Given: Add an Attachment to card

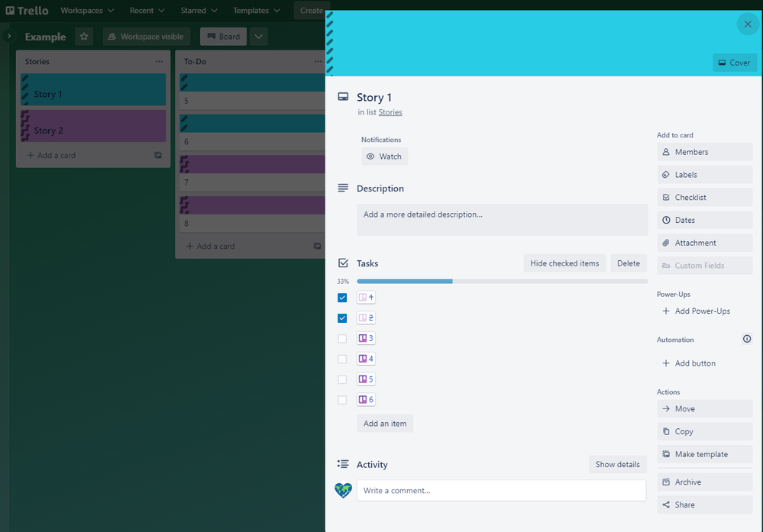Looking at the screenshot, I should point(704,243).
